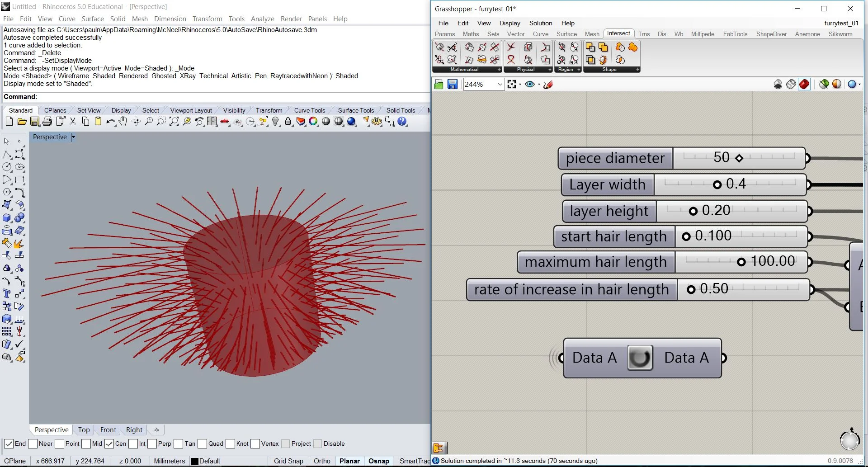The image size is (868, 467).
Task: Open the Kangaroo-style Millipede tab
Action: [703, 34]
